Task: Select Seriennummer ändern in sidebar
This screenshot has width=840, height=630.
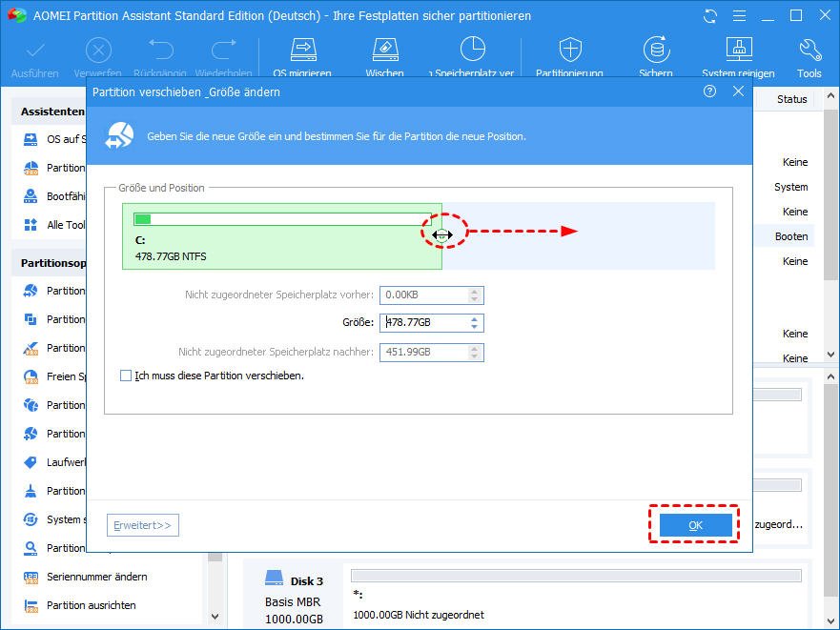Action: [x=97, y=577]
